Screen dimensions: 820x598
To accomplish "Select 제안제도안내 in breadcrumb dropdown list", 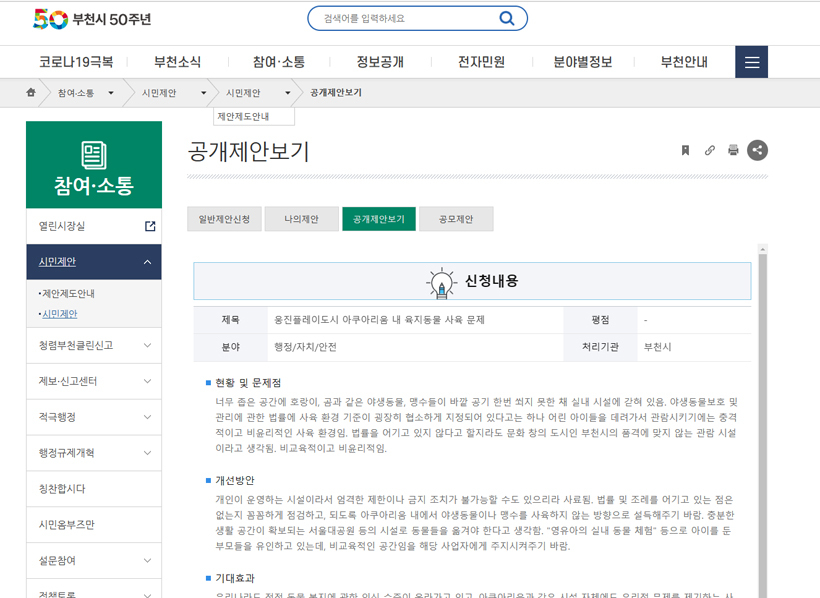I will (x=254, y=117).
